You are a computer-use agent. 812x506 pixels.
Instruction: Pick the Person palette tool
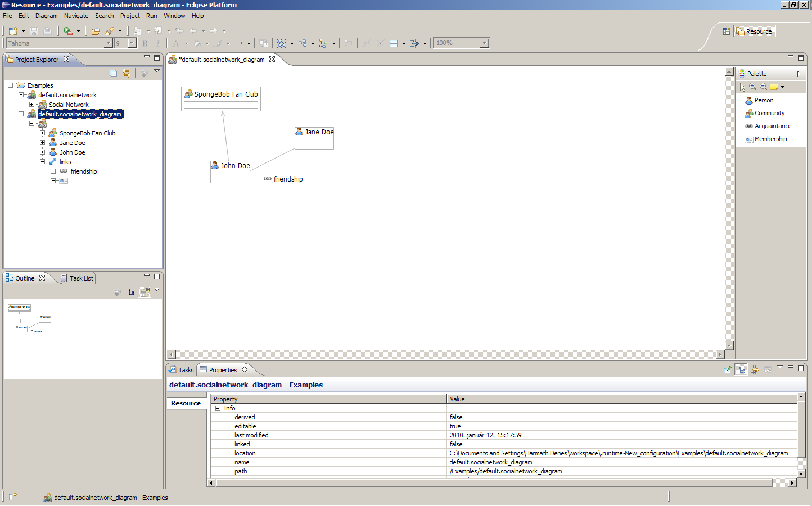(x=760, y=100)
